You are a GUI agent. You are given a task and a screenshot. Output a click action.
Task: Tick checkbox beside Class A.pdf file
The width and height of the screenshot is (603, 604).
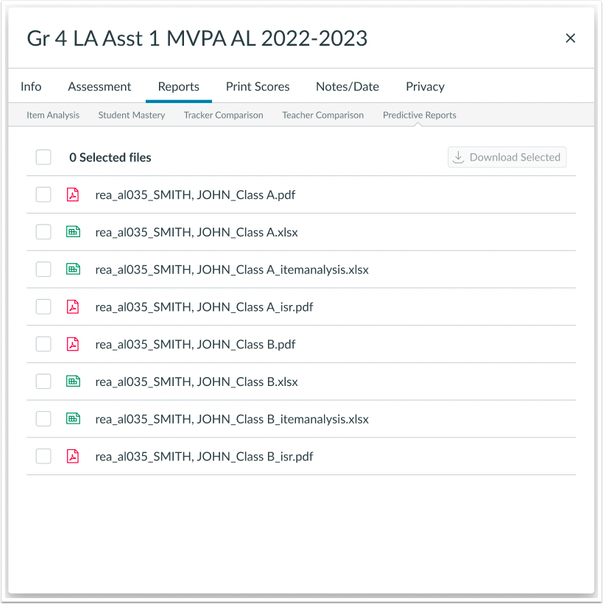pos(43,195)
